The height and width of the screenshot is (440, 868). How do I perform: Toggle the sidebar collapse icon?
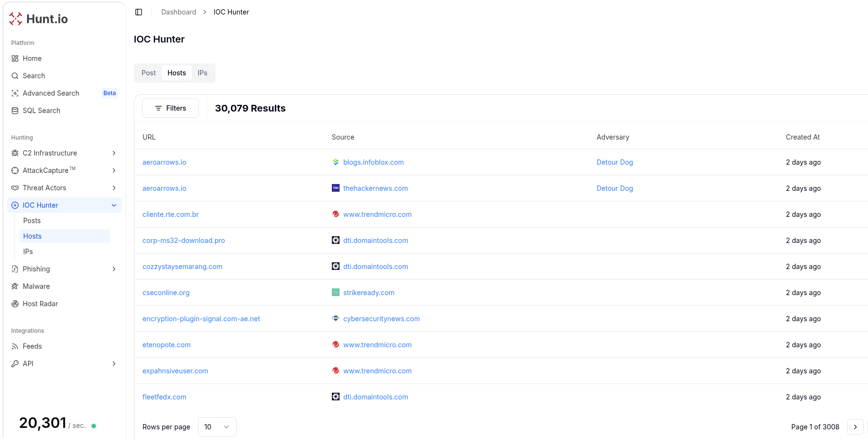139,12
